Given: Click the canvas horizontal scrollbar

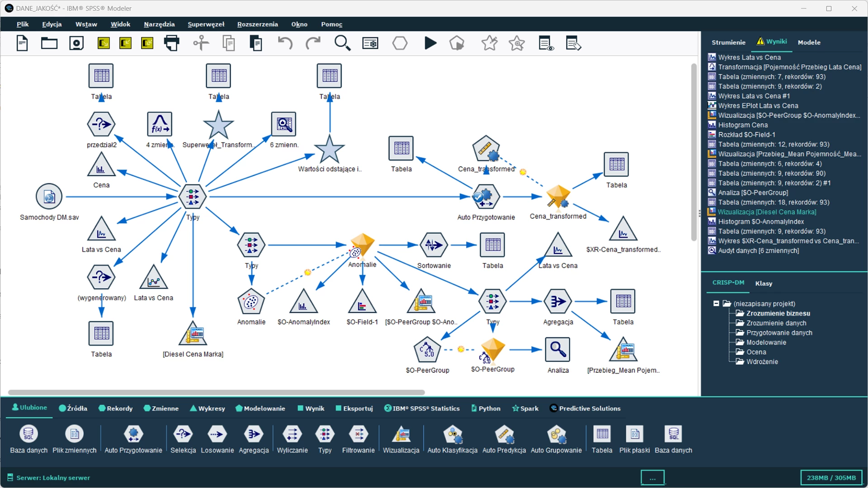Looking at the screenshot, I should click(x=216, y=392).
